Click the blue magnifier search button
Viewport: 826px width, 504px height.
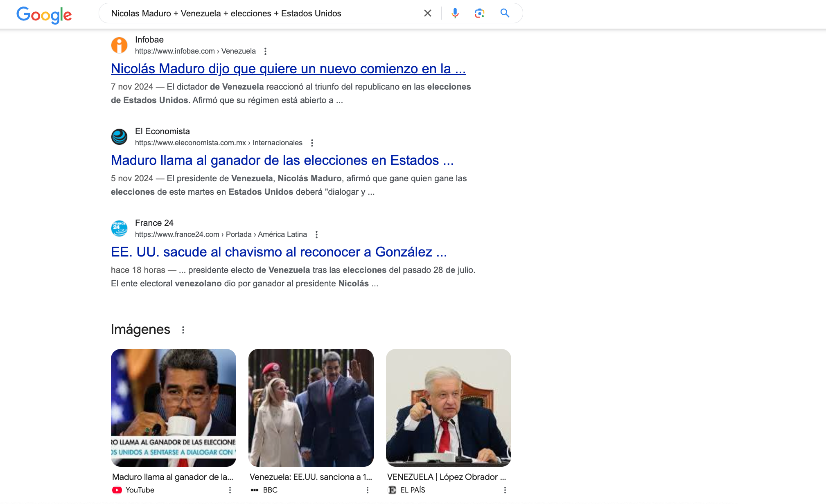505,13
